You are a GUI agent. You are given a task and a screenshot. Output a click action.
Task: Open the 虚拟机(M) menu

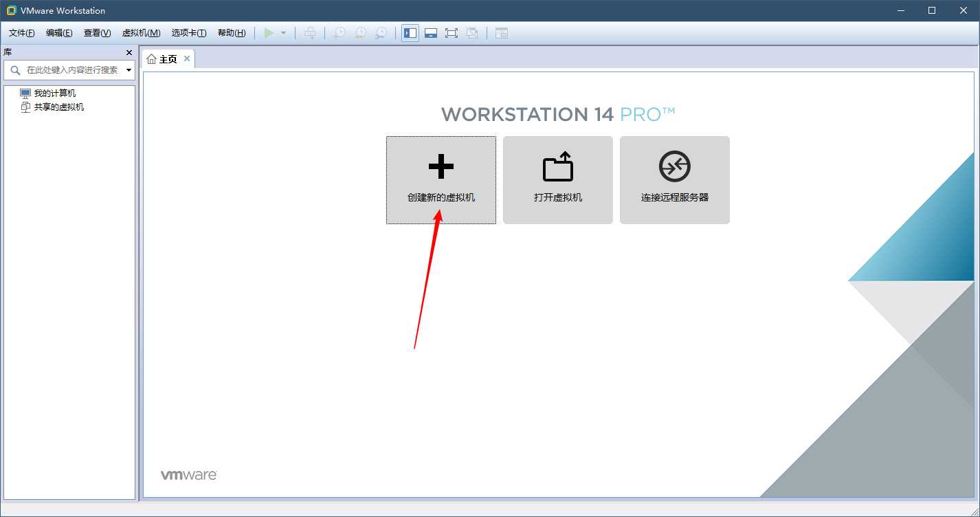[141, 33]
